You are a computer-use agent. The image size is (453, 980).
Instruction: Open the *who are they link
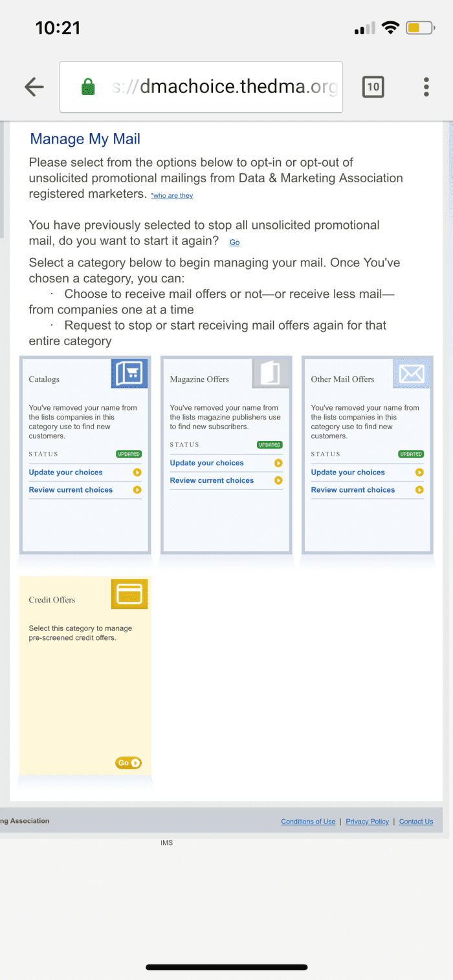[x=171, y=195]
